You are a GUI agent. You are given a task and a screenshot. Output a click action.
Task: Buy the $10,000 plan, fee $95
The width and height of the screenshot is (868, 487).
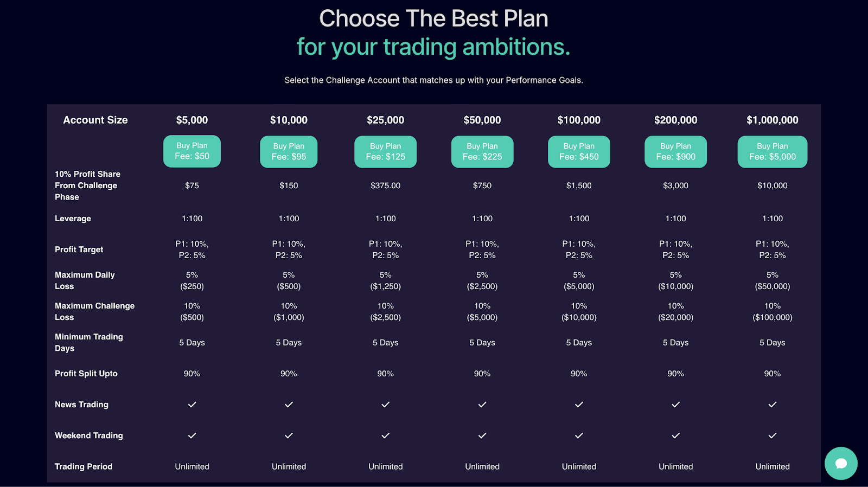coord(289,152)
